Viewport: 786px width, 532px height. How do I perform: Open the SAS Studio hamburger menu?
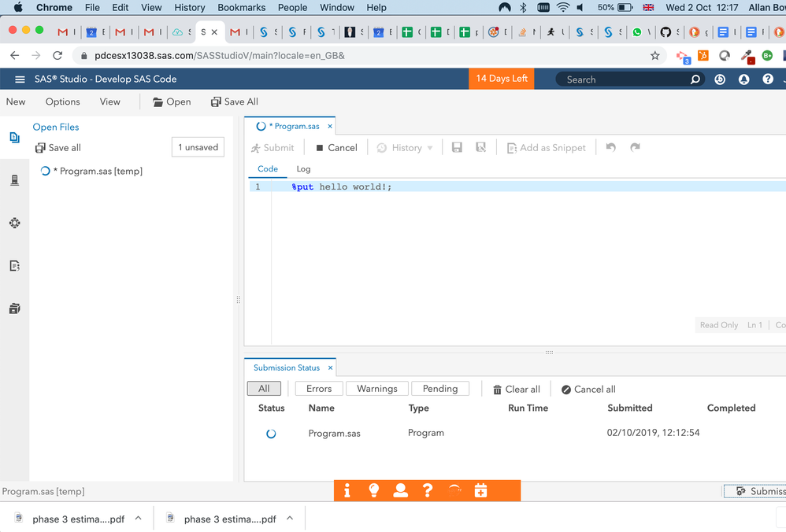point(20,79)
